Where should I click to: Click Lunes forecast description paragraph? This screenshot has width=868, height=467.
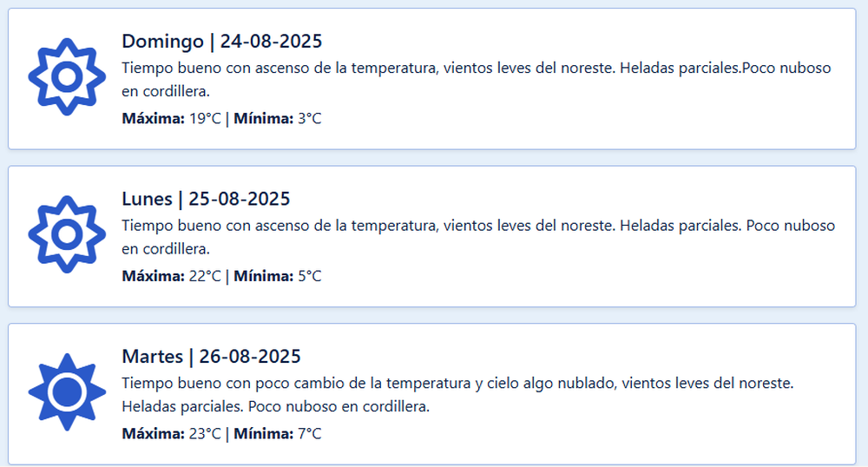(x=478, y=237)
